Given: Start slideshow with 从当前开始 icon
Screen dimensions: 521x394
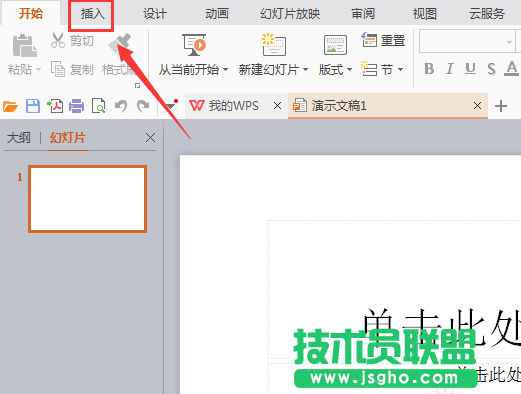Looking at the screenshot, I should point(194,45).
